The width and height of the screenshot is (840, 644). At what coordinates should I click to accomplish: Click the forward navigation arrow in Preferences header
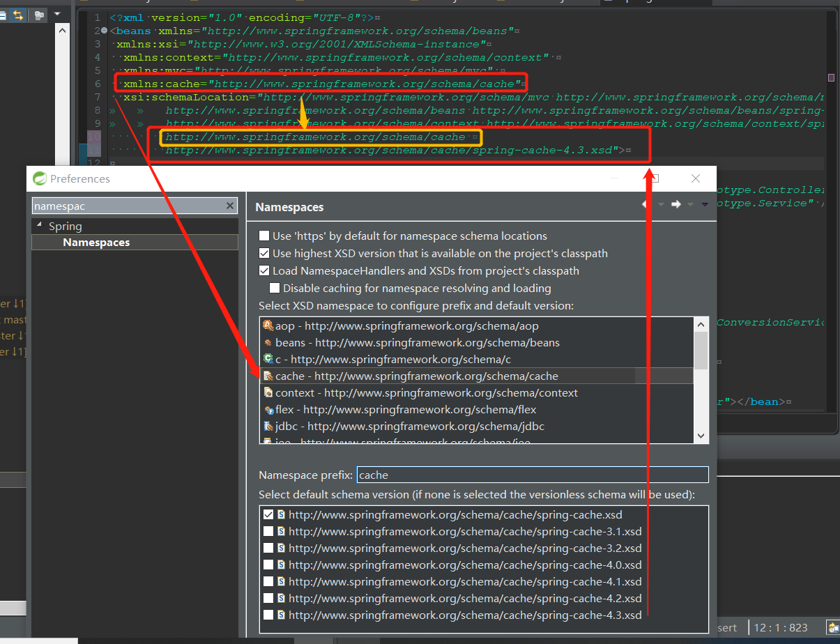675,204
